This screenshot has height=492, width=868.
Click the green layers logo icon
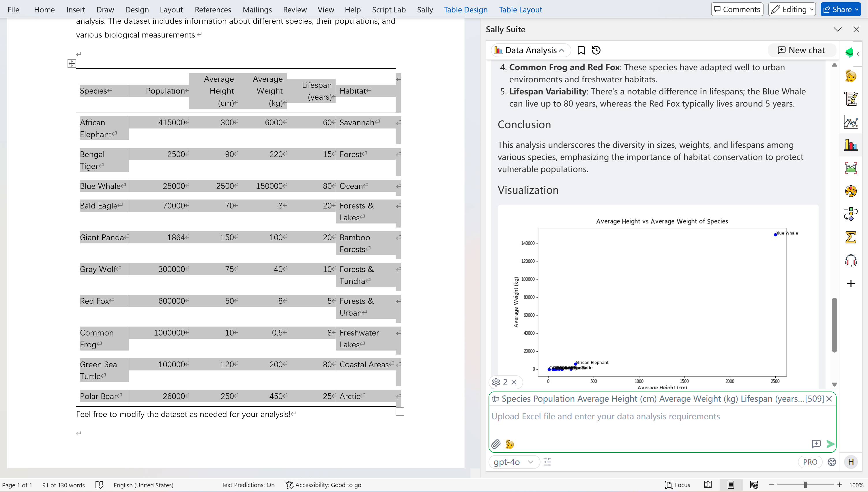(x=848, y=53)
